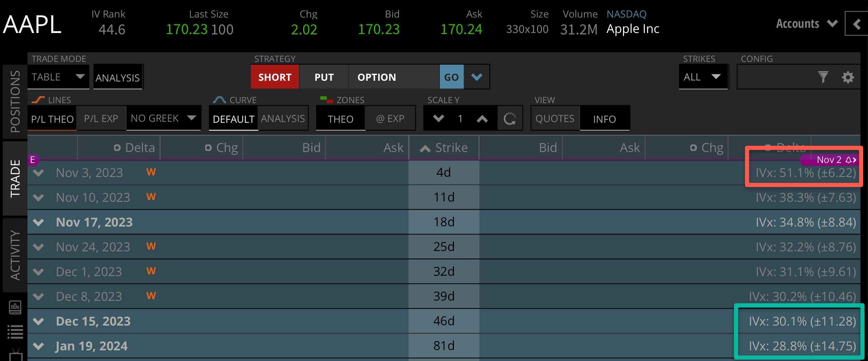Open the journal/research book icon in sidebar
This screenshot has height=361, width=868.
pos(15,308)
